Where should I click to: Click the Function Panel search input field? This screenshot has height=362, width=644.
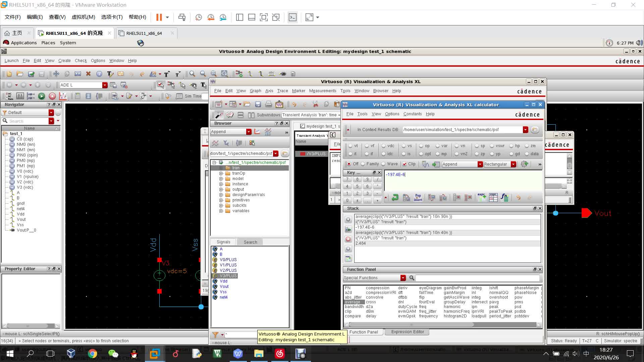(x=478, y=278)
